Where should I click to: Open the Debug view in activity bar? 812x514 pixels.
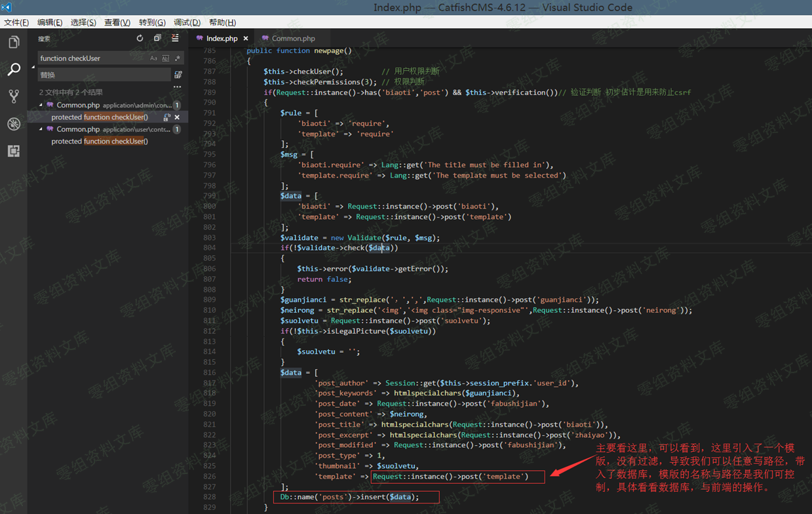(x=14, y=124)
